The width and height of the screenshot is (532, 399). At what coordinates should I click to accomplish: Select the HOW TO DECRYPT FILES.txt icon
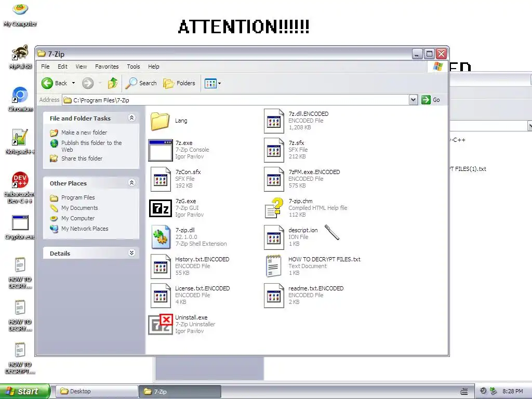click(x=273, y=267)
